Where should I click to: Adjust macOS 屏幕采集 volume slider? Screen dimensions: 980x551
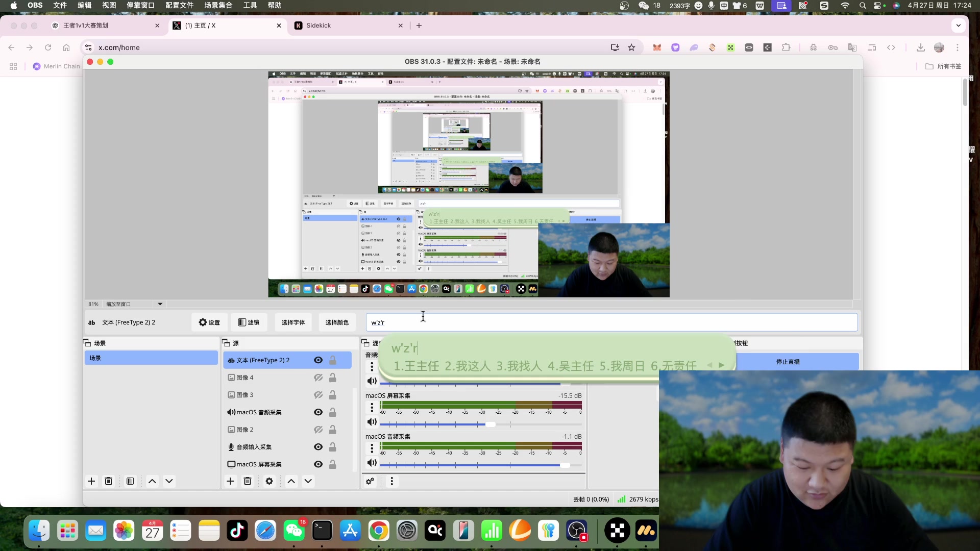tap(480, 424)
